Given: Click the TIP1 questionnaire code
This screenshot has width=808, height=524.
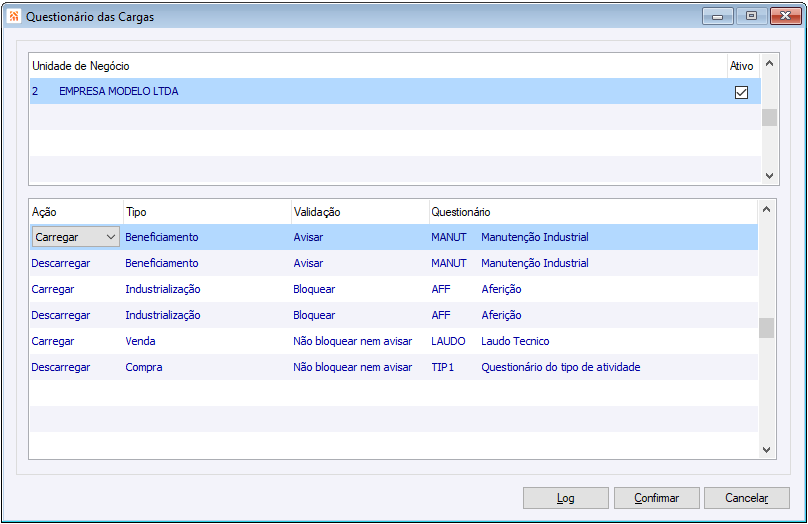Looking at the screenshot, I should pyautogui.click(x=443, y=367).
